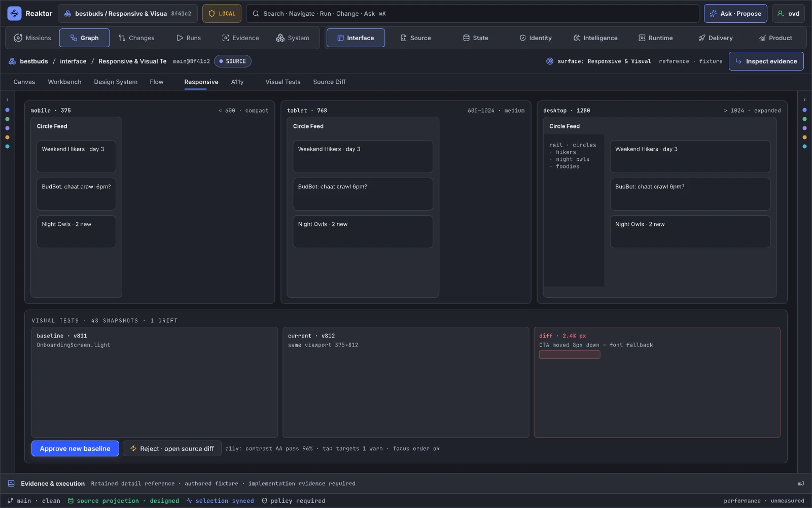Go to Runs

click(x=189, y=38)
